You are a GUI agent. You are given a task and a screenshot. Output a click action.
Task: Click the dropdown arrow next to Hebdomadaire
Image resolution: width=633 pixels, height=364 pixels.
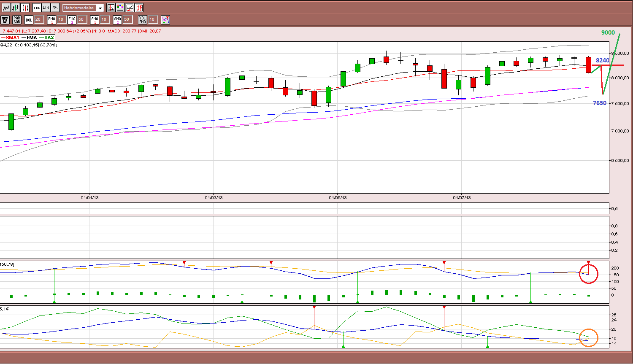click(100, 8)
